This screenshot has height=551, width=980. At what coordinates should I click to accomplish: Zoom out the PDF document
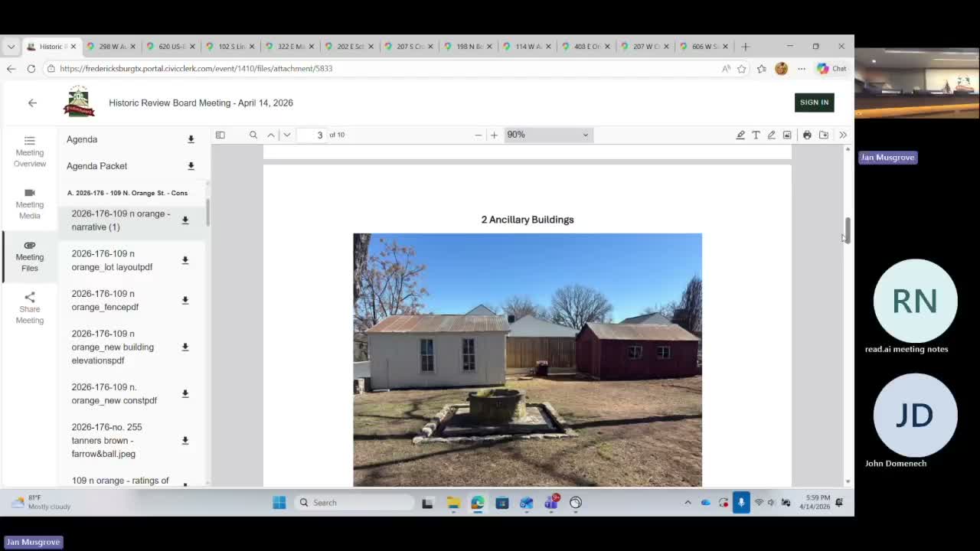(479, 135)
